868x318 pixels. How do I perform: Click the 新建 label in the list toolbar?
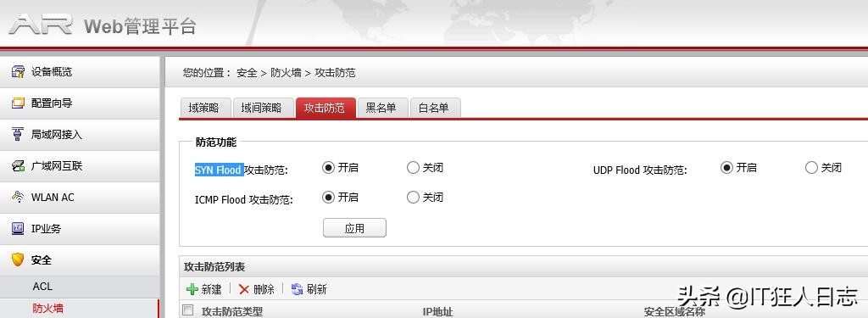point(211,289)
